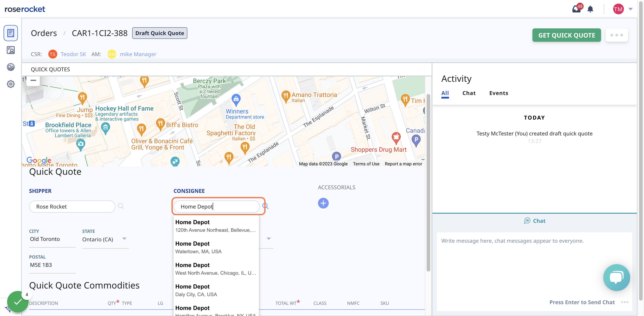Screen dimensions: 644x316
Task: Click the Biff's Bistro map pin
Action: (x=160, y=124)
